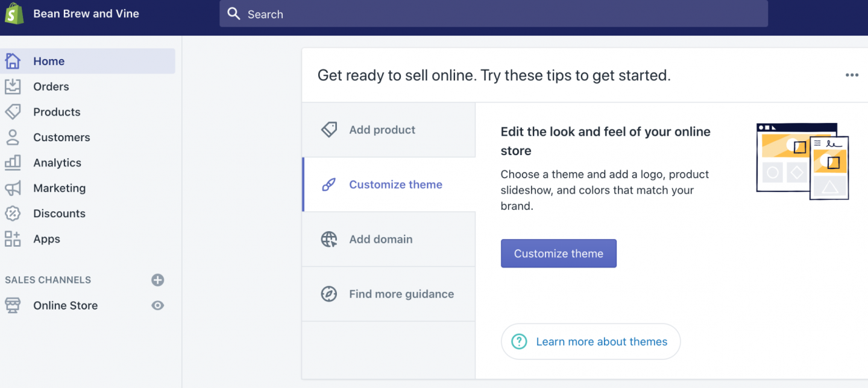Click the Customers person icon
This screenshot has width=868, height=388.
coord(13,137)
